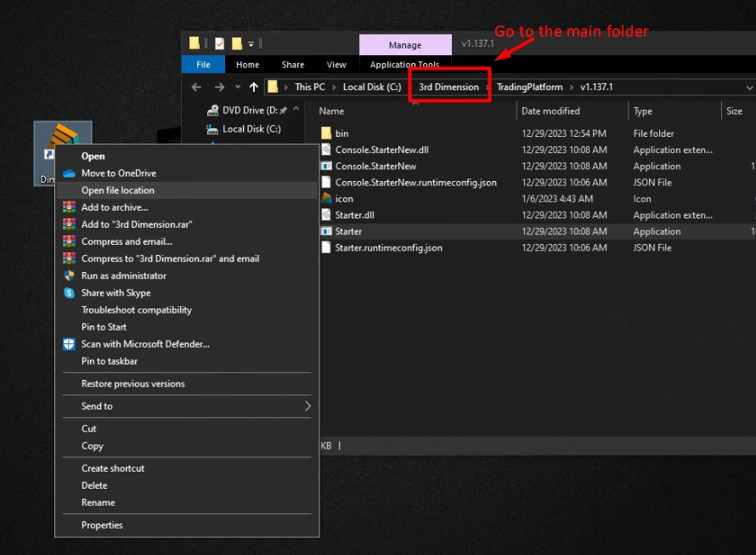This screenshot has height=555, width=756.
Task: Click the Skype icon beside Share with Skype
Action: click(70, 293)
